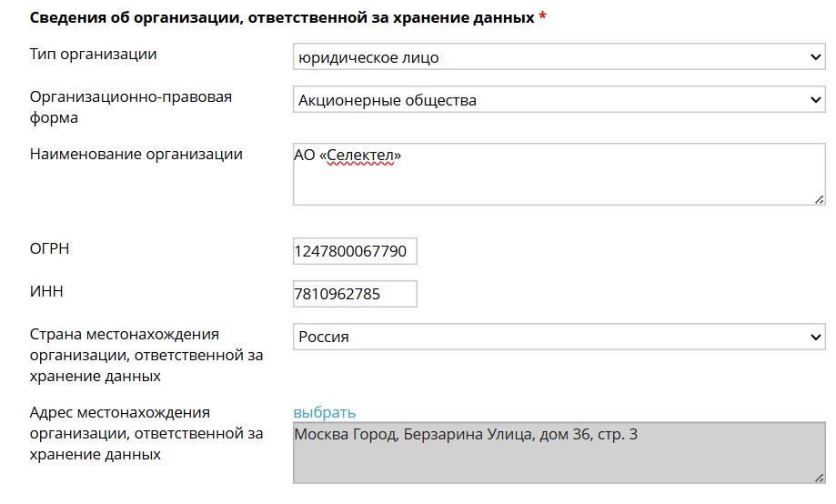Click the Наименование организации label
836x504 pixels.
136,154
